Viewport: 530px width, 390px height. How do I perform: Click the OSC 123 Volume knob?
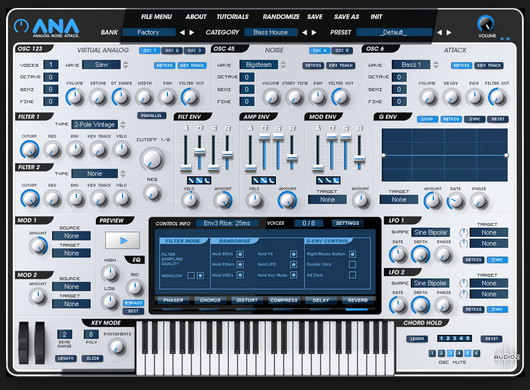coord(74,97)
